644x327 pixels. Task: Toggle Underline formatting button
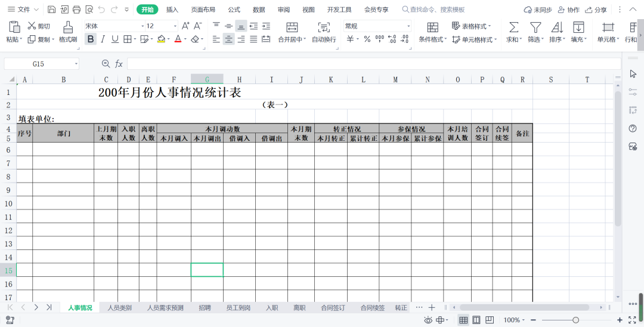tap(115, 39)
